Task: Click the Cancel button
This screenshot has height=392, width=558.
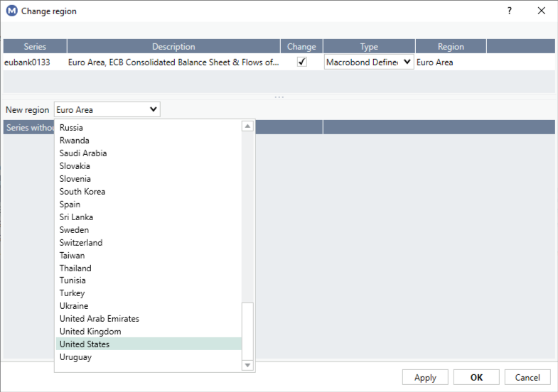Action: (x=527, y=377)
